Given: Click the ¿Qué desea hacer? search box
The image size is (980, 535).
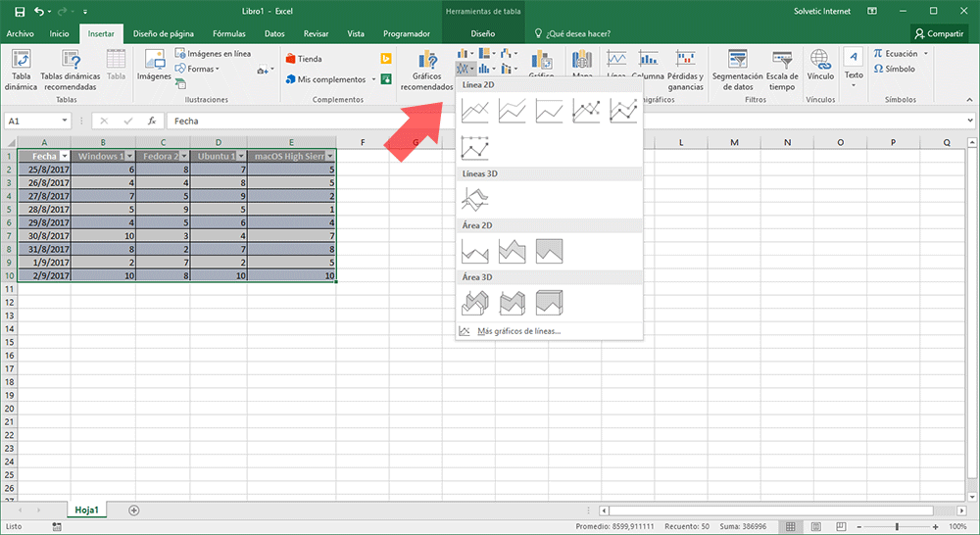Looking at the screenshot, I should point(572,33).
